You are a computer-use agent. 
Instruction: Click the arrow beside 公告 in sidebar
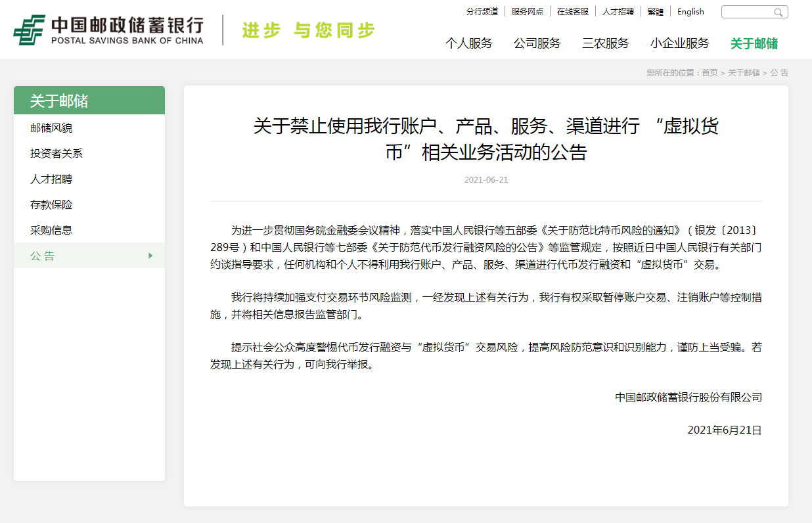[x=150, y=256]
